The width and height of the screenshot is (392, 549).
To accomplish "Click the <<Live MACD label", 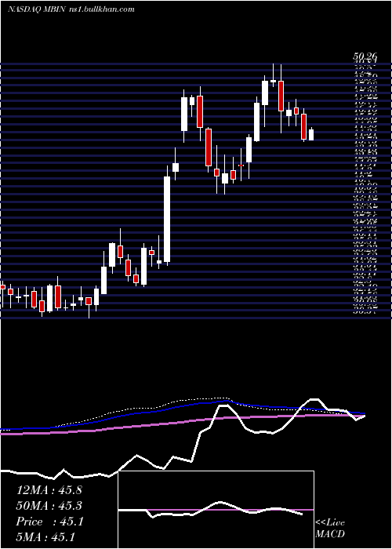I will click(x=330, y=529).
